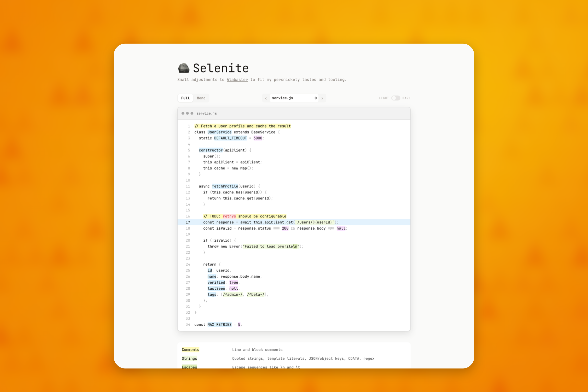
Task: Click the Strings legend label
Action: click(189, 358)
